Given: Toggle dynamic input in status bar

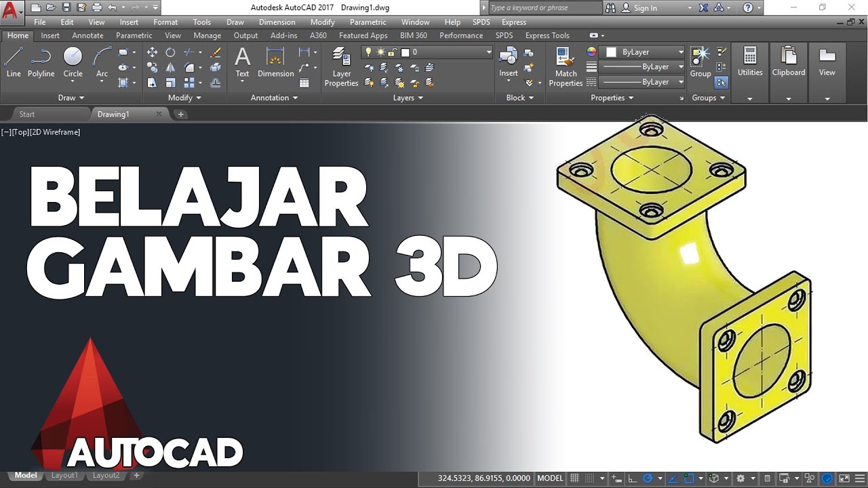Looking at the screenshot, I should click(x=616, y=478).
